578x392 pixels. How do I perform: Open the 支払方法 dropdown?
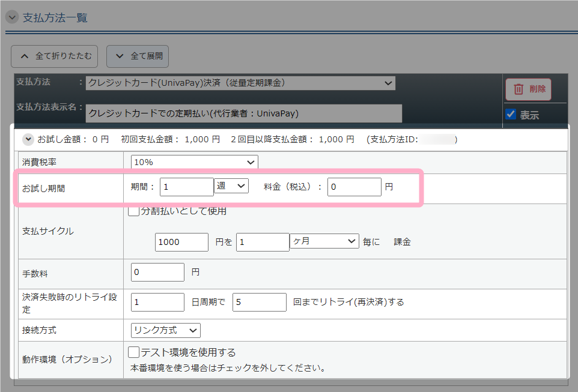pyautogui.click(x=240, y=83)
